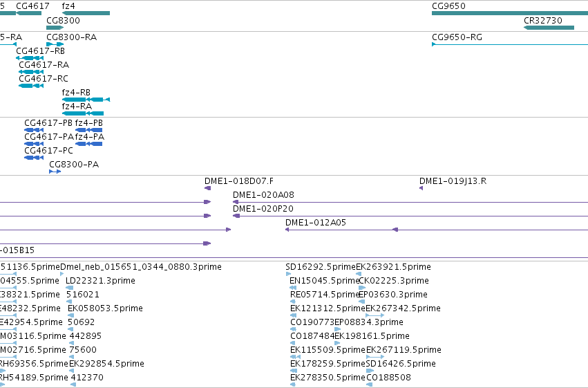The image size is (588, 388).
Task: Click EST EN15045.5prime
Action: [324, 281]
